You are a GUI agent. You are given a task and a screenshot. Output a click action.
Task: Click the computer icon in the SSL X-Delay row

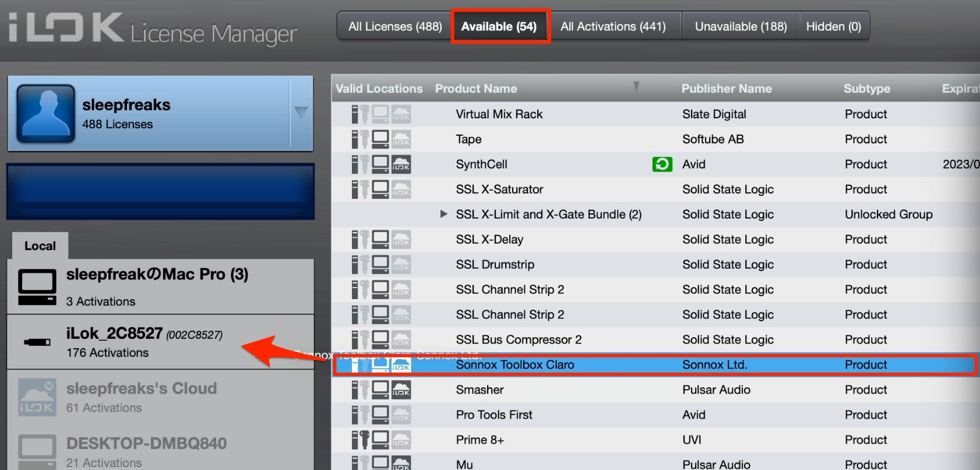pos(380,239)
